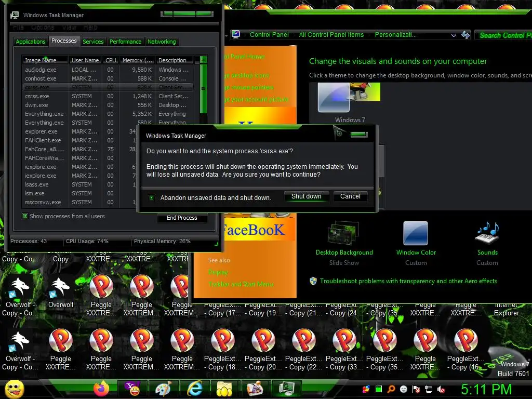Click the computer icon in Control Panel address bar
532x399 pixels.
click(x=236, y=34)
